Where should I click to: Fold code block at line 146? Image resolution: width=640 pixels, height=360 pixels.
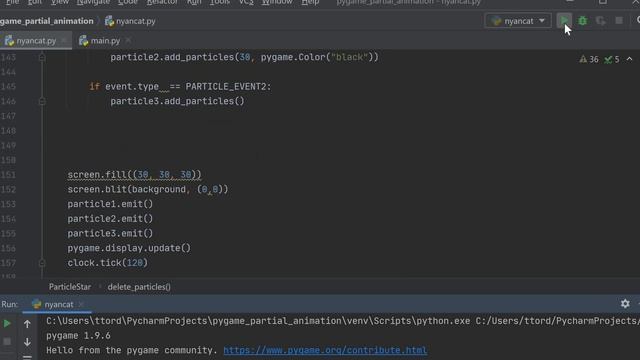42,101
